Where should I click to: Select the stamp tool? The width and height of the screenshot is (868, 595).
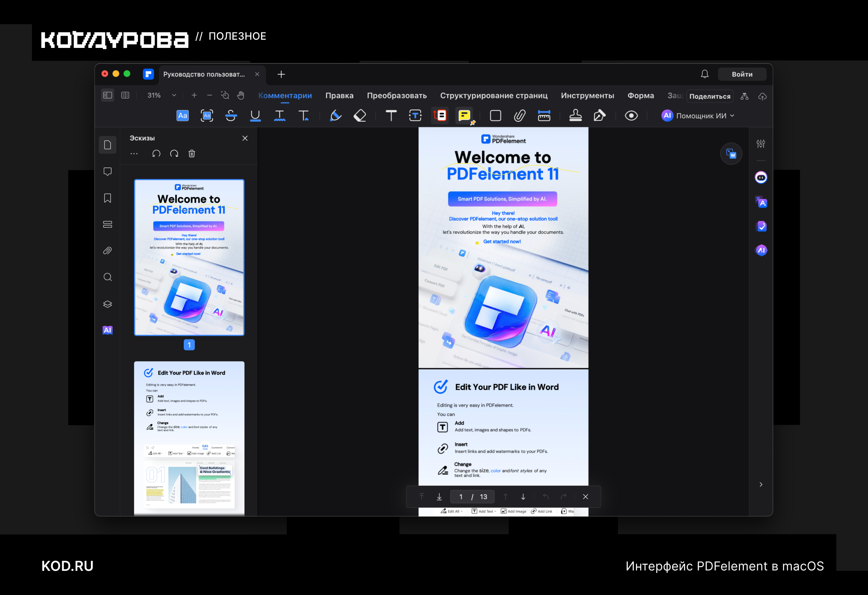point(575,116)
